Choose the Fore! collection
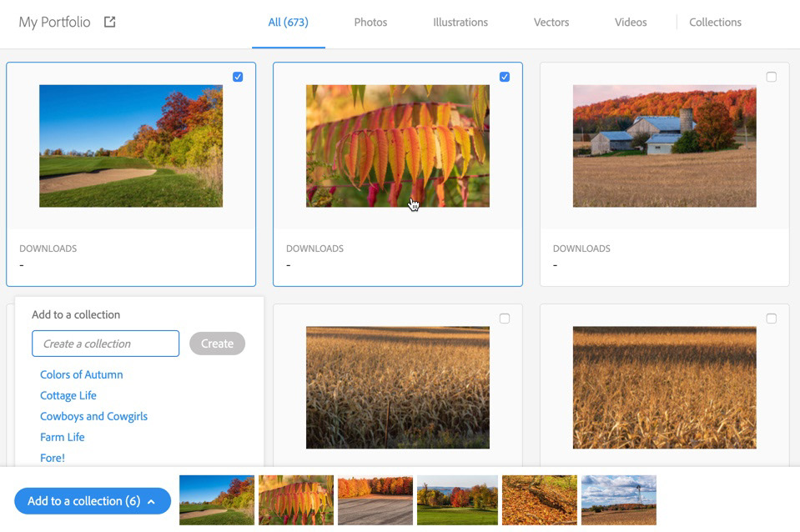Viewport: 800px width, 532px height. coord(53,459)
